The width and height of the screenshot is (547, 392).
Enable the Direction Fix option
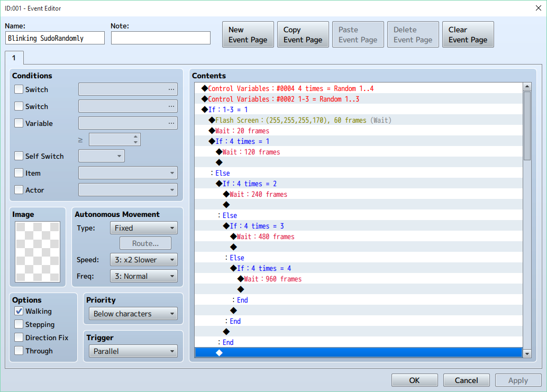pyautogui.click(x=19, y=338)
